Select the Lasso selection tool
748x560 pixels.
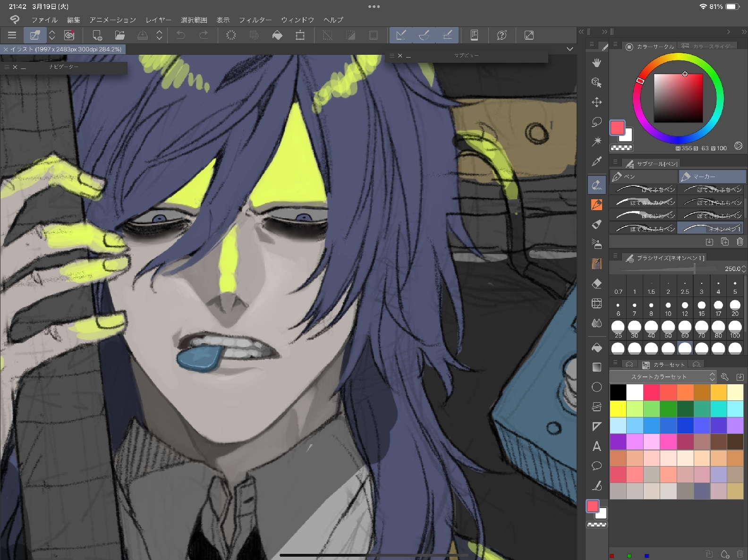pyautogui.click(x=596, y=122)
